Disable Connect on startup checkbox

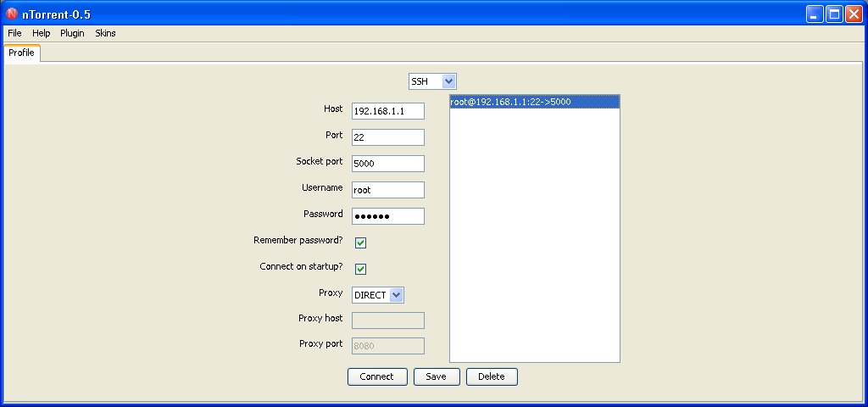coord(360,269)
